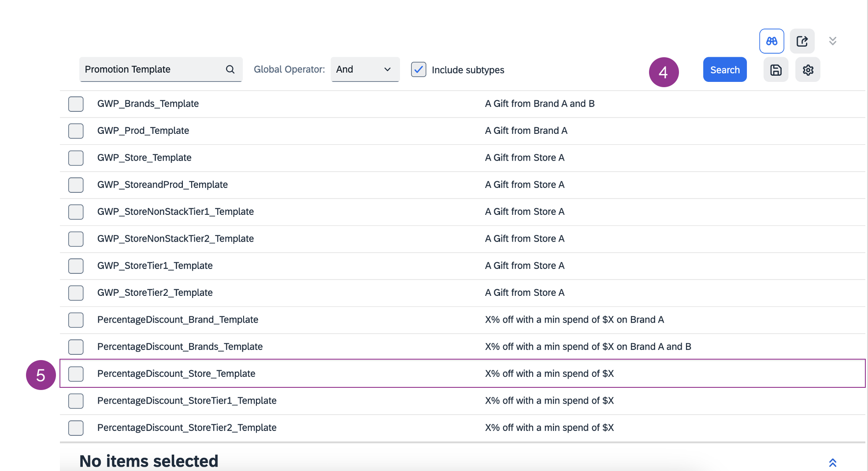Open PercentageDiscount_StoreTier1_Template entry
The image size is (868, 471).
187,401
